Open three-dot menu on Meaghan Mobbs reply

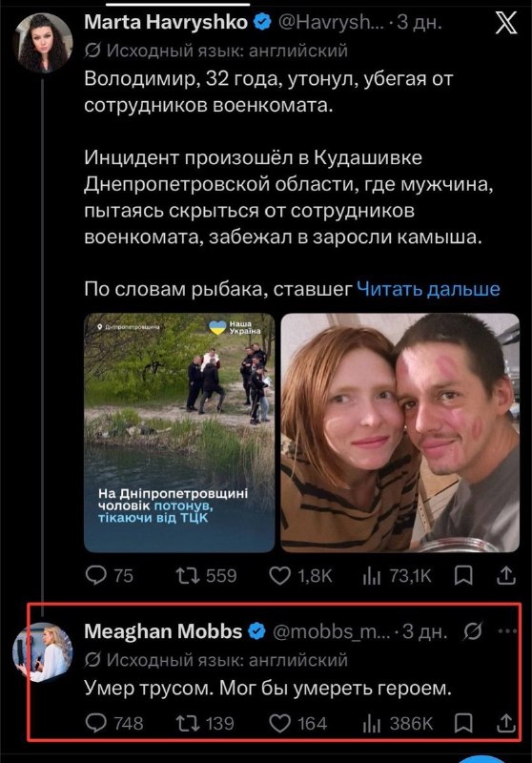[507, 631]
